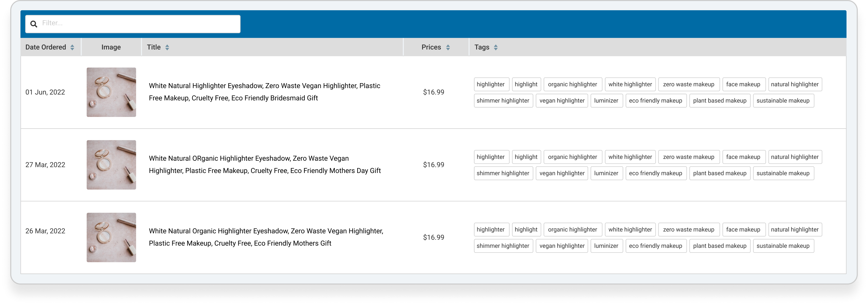Image resolution: width=868 pixels, height=305 pixels.
Task: Sort by Date Ordered column arrows
Action: pyautogui.click(x=72, y=48)
